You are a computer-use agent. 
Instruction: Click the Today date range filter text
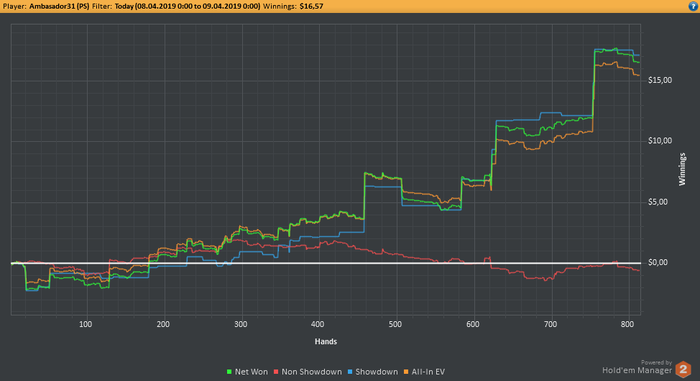click(x=188, y=6)
